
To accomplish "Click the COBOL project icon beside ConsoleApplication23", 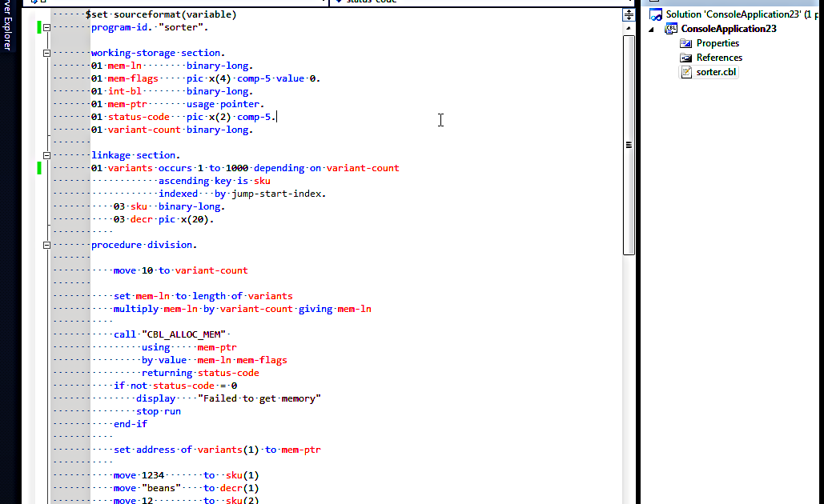I will [x=670, y=28].
